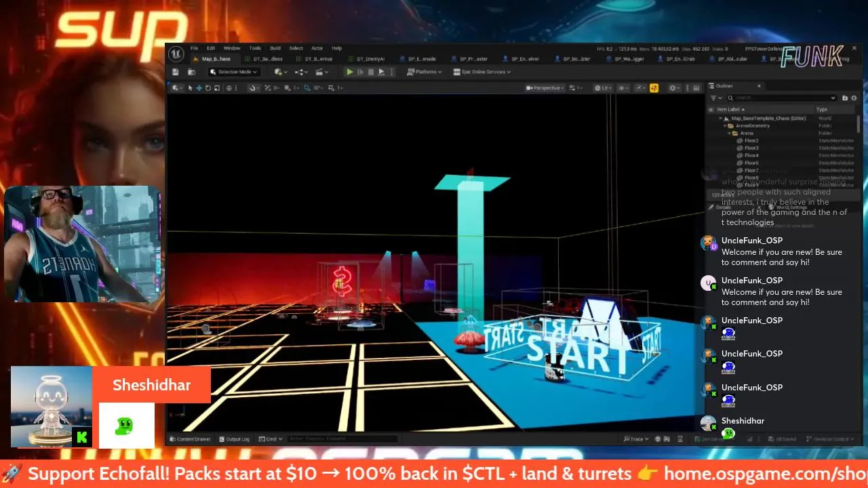Open the play options three-dot menu
This screenshot has height=488, width=868.
[391, 72]
